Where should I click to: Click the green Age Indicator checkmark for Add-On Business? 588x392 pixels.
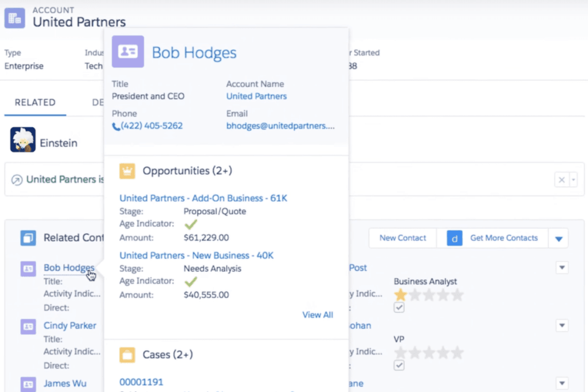click(191, 224)
